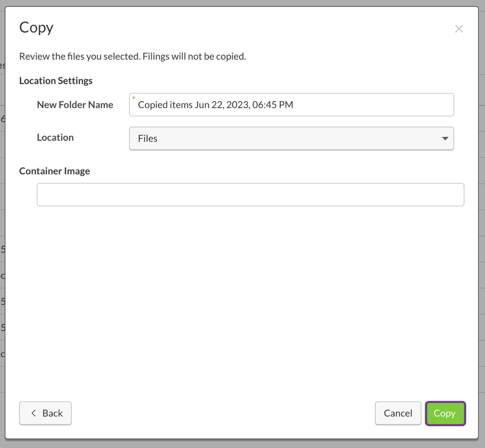Click the Copy dialog title

pyautogui.click(x=36, y=27)
